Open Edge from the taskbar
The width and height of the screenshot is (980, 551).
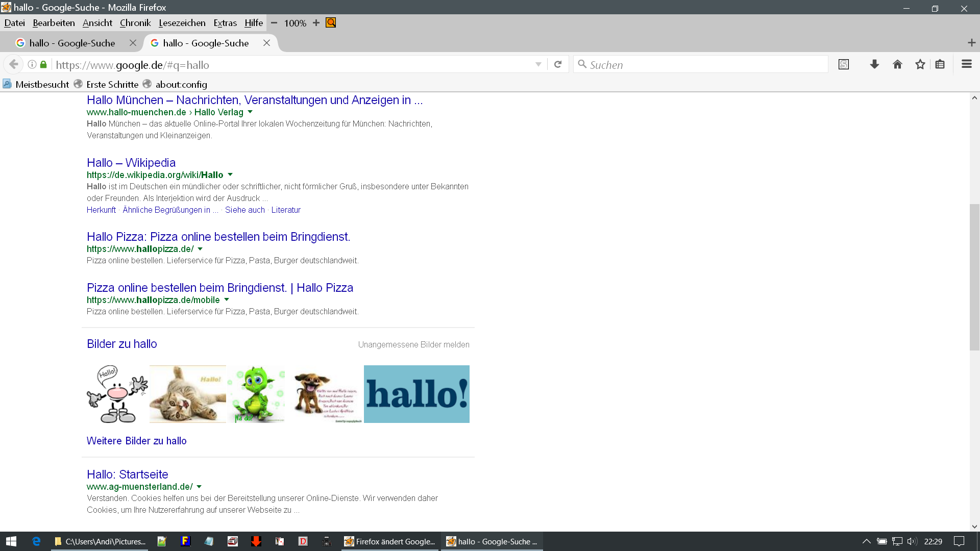(x=36, y=541)
